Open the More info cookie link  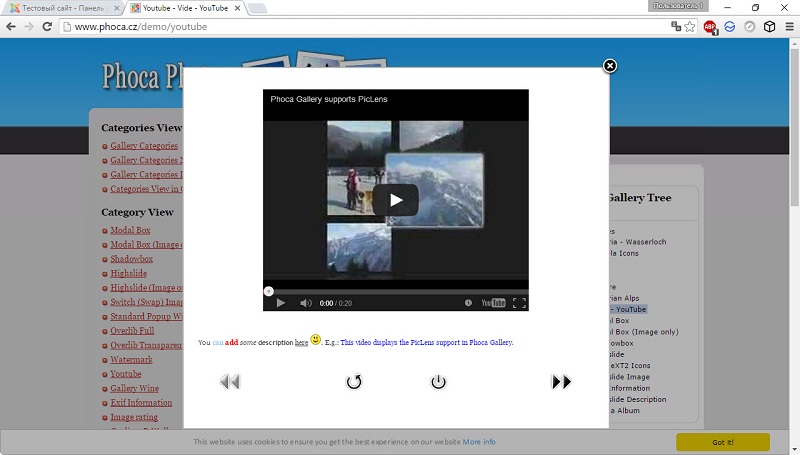479,442
